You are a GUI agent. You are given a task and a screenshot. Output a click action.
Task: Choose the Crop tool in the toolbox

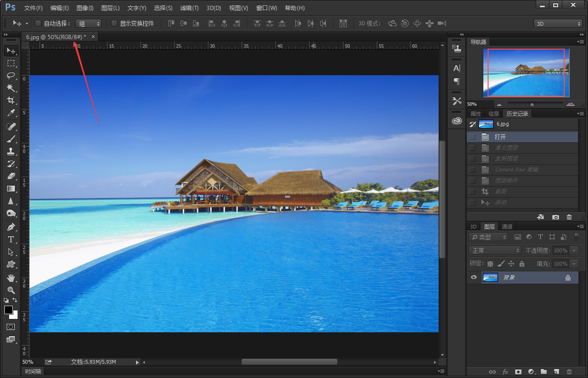[10, 100]
